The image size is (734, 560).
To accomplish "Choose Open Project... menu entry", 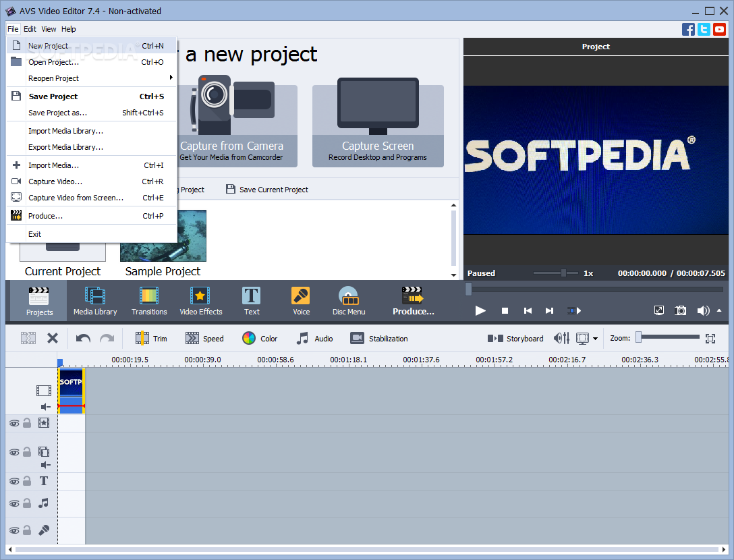I will pyautogui.click(x=92, y=62).
